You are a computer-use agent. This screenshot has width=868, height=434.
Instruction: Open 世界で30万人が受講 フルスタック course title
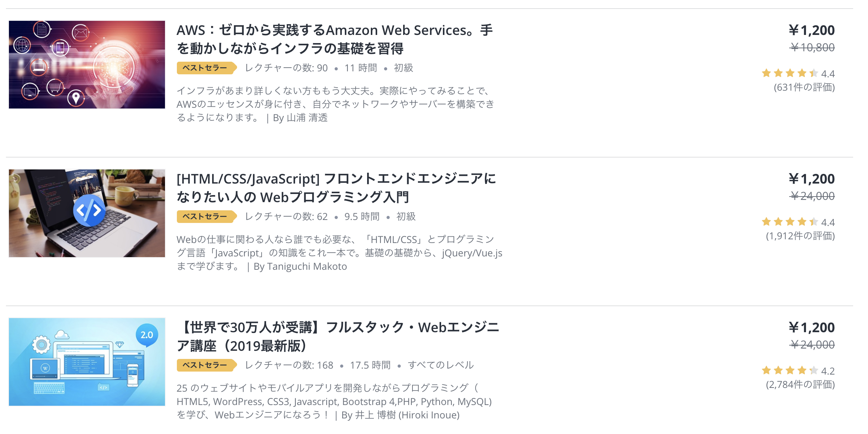click(338, 337)
